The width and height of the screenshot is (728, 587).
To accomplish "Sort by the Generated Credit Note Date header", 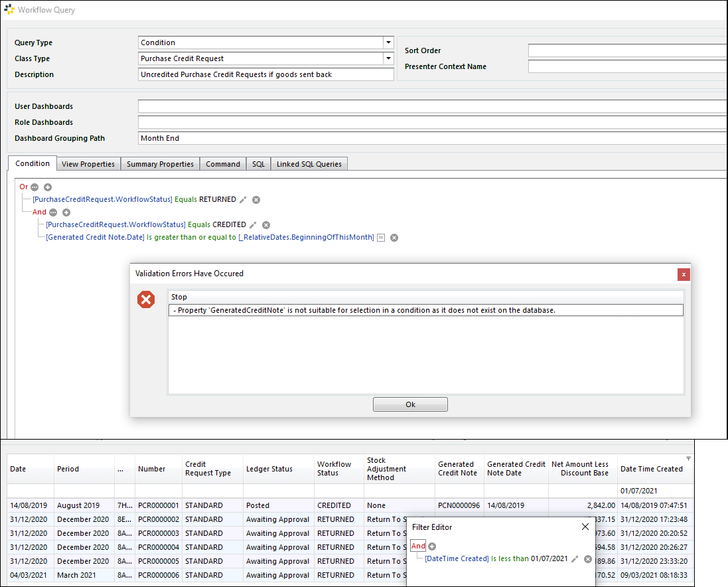I will click(516, 469).
